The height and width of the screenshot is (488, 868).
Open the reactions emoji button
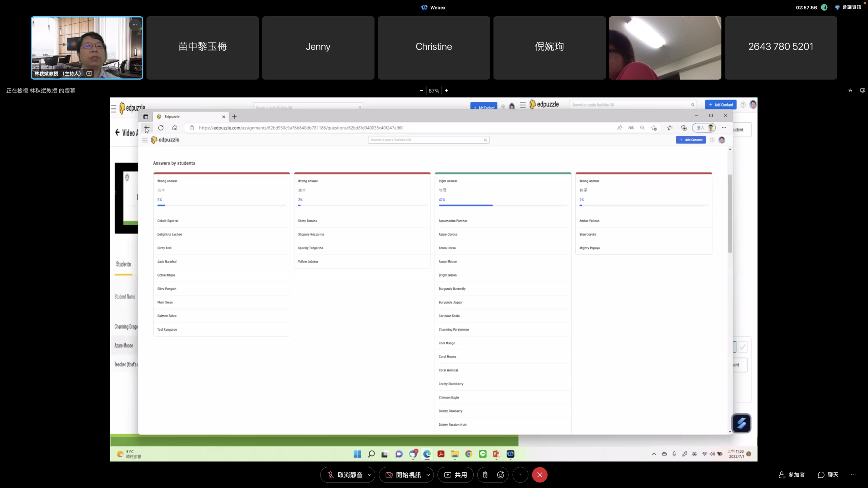point(500,475)
